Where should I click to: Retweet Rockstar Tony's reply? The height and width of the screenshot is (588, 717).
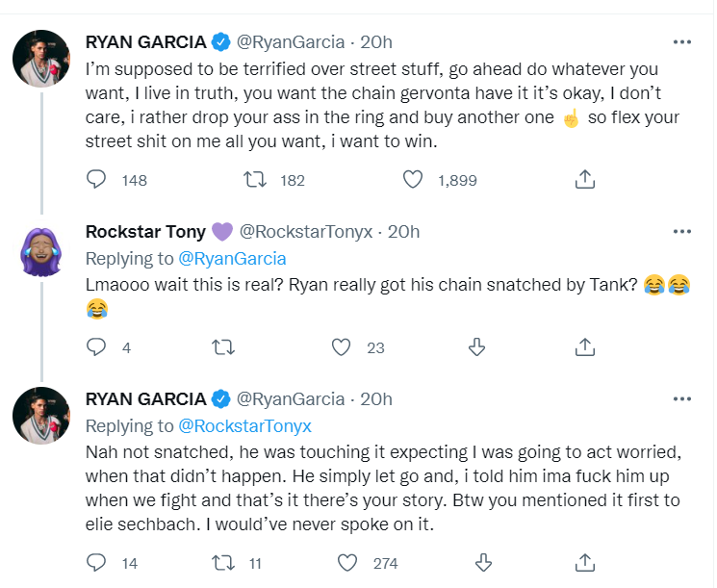[x=223, y=347]
